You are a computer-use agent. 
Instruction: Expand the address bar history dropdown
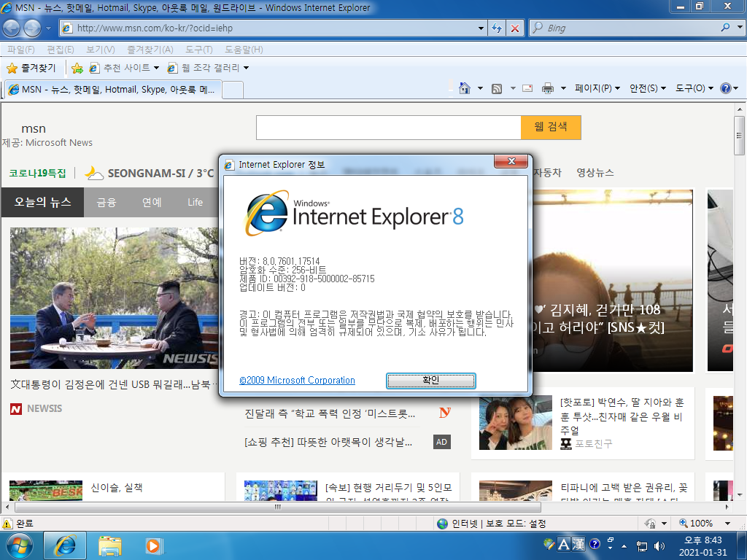[x=481, y=28]
